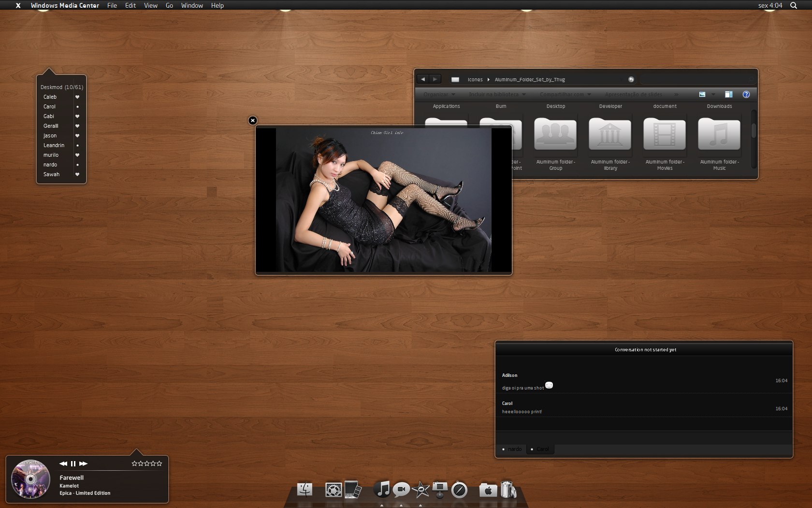Open the Trash can in dock
This screenshot has width=812, height=508.
508,489
